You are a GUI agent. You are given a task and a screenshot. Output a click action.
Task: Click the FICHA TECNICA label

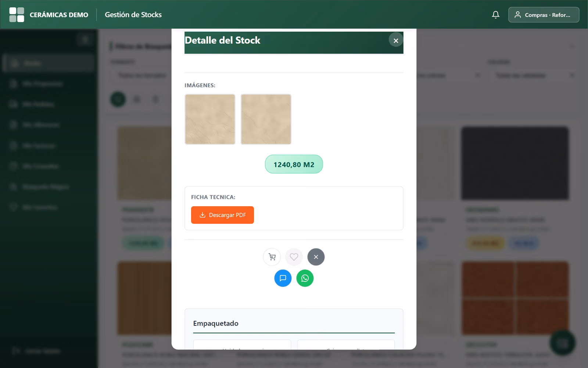213,197
